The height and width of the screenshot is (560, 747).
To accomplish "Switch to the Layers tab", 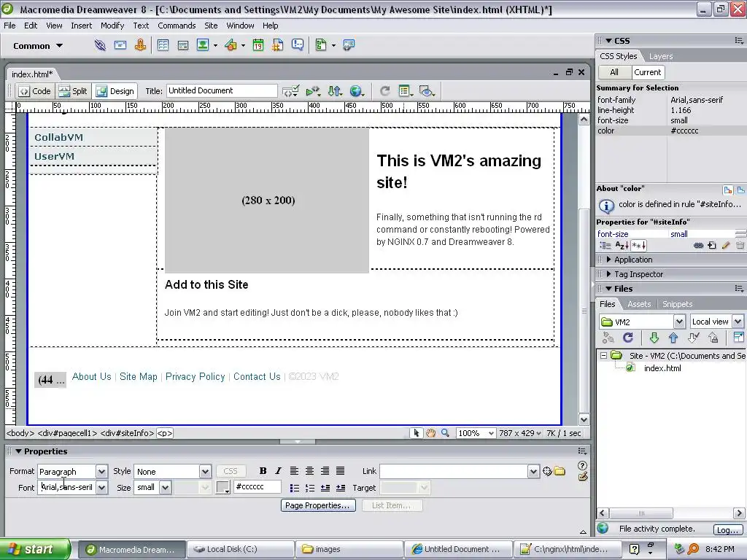I will [661, 56].
